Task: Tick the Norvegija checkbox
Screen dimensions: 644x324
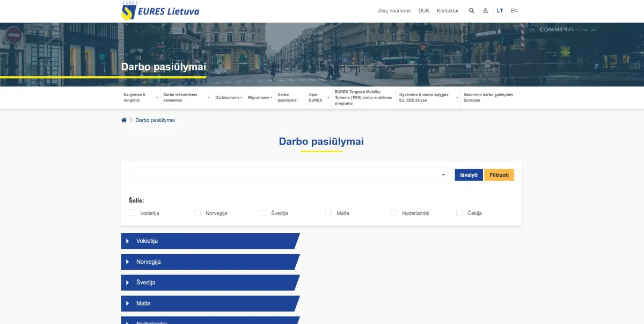Action: [x=197, y=213]
